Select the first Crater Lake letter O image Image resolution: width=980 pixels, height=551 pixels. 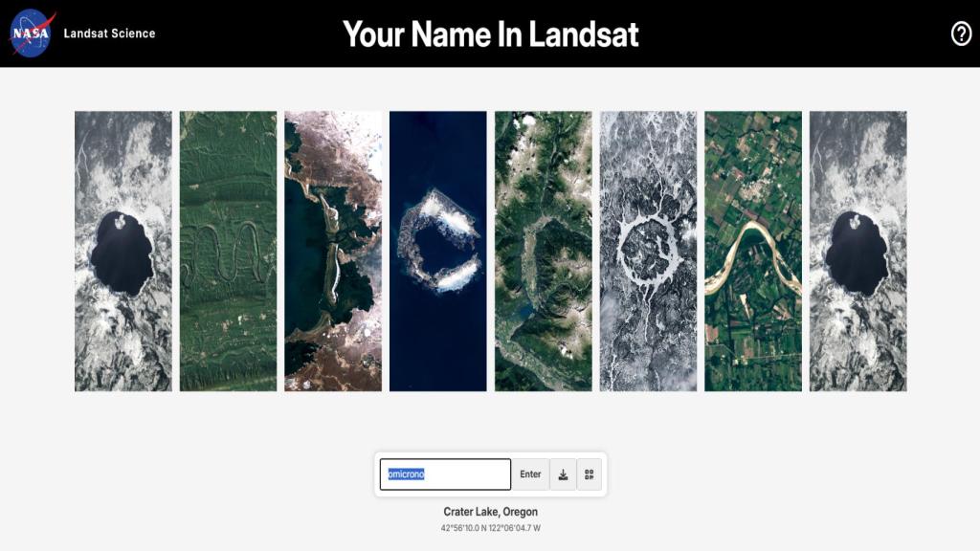[123, 252]
